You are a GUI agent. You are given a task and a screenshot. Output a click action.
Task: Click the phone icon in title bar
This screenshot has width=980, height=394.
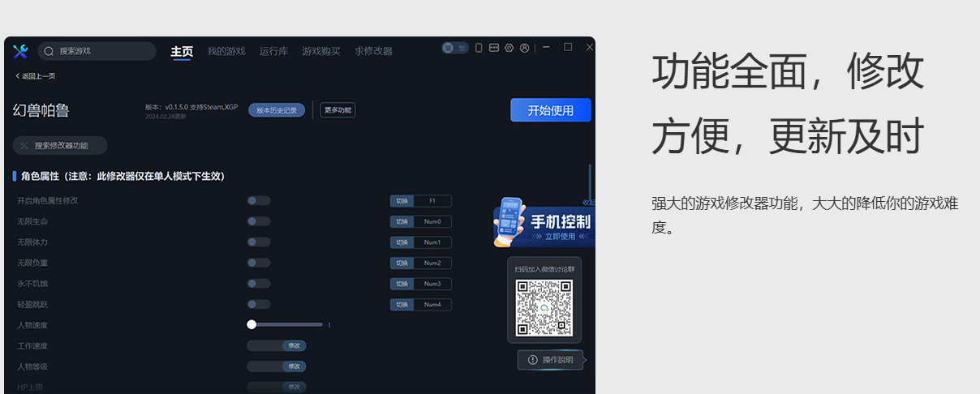pos(479,48)
